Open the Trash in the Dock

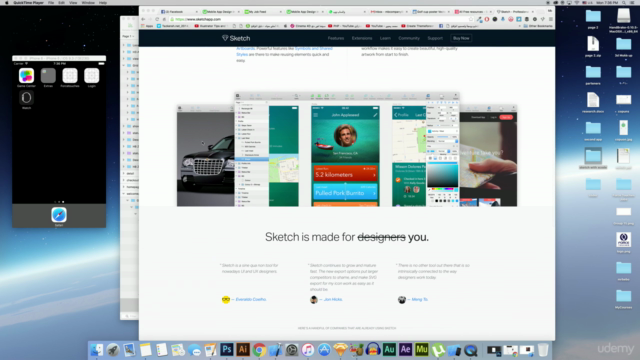click(543, 350)
